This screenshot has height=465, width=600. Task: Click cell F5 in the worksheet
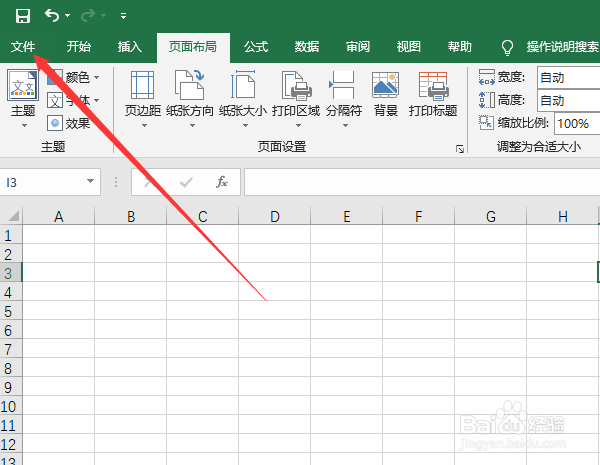click(418, 310)
